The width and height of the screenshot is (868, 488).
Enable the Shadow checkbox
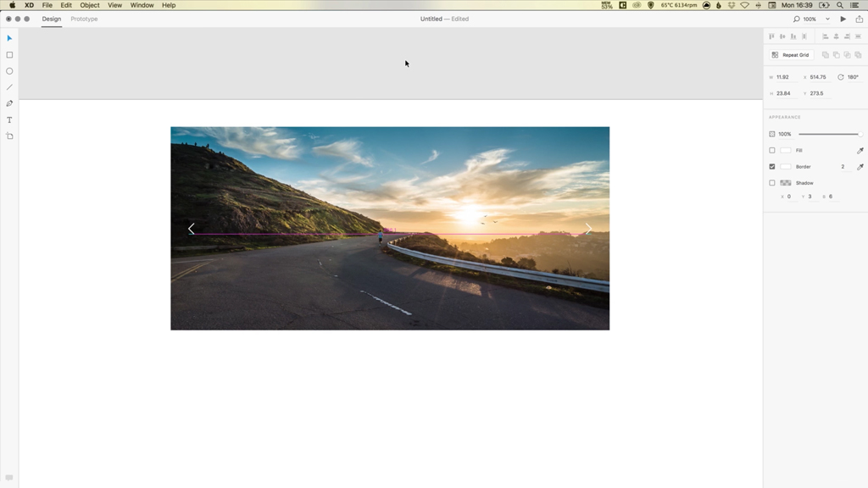[x=772, y=182]
